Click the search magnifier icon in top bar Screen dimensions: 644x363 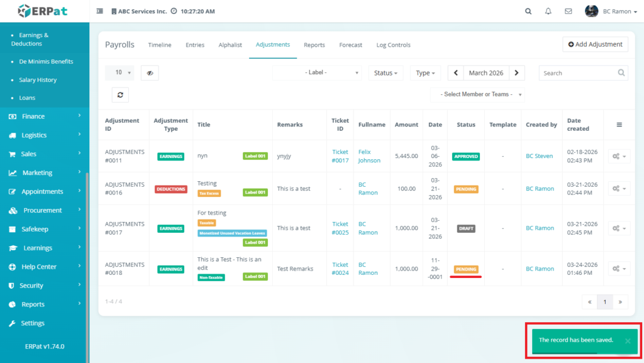(528, 11)
